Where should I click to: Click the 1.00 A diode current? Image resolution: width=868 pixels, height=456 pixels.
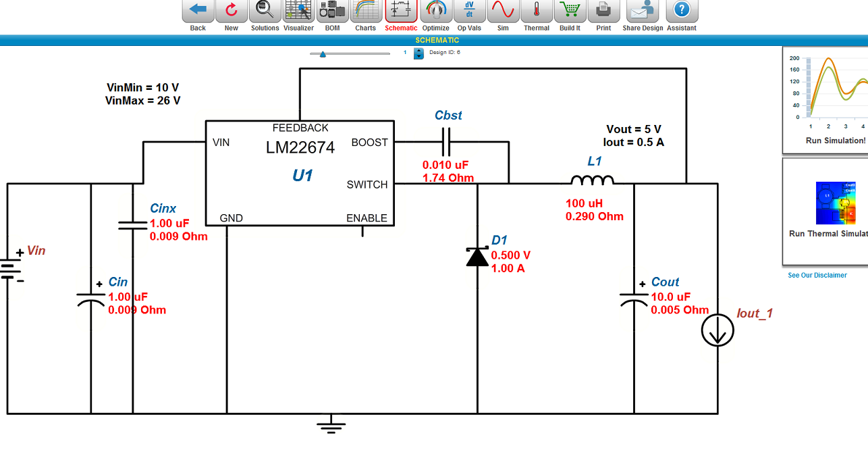click(x=508, y=268)
